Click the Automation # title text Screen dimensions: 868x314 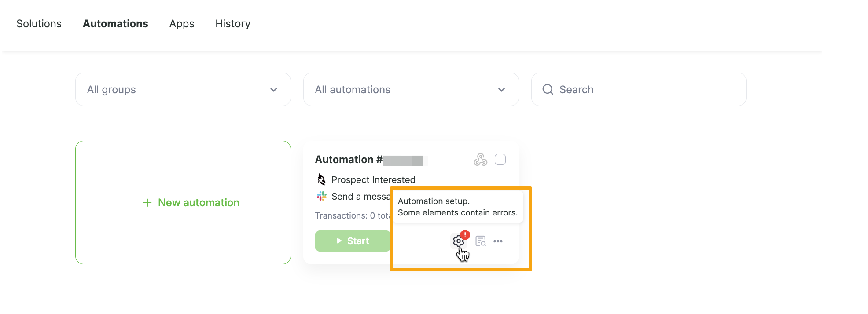pyautogui.click(x=349, y=160)
